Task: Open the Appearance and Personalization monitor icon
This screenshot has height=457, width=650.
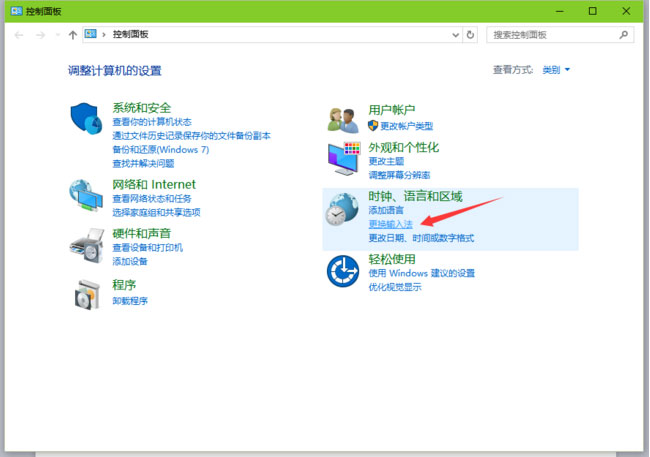Action: pos(344,158)
